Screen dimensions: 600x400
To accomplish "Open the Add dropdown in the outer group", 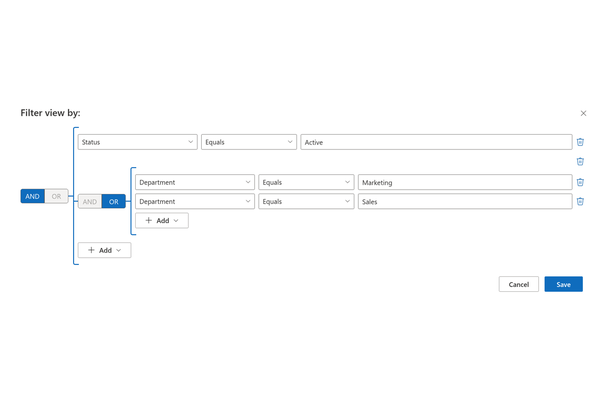I will (x=104, y=250).
